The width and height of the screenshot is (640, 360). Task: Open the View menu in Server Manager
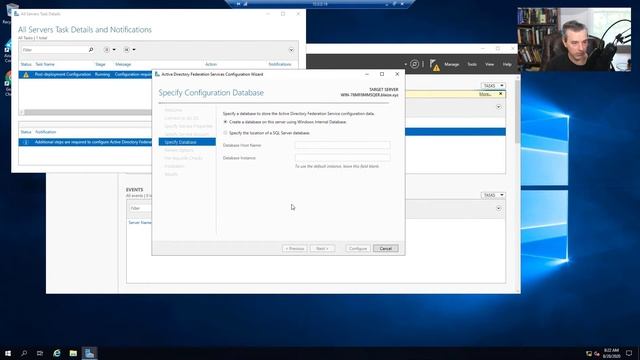click(489, 64)
